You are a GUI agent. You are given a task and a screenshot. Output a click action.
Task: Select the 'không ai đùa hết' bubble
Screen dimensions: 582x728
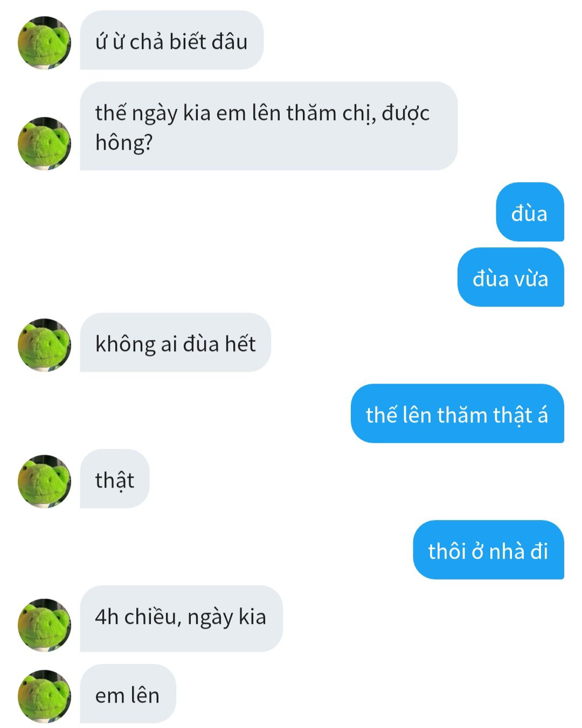tap(175, 342)
